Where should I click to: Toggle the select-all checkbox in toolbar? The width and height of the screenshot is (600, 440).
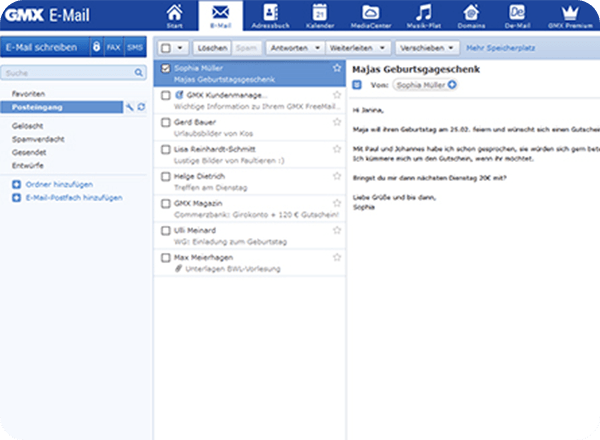tap(166, 48)
